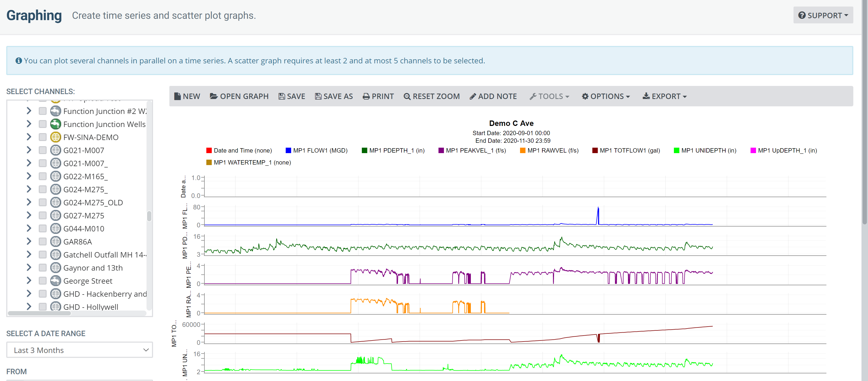Viewport: 868px width, 381px height.
Task: Expand the GHD - Hackenberry tree node
Action: (x=29, y=294)
